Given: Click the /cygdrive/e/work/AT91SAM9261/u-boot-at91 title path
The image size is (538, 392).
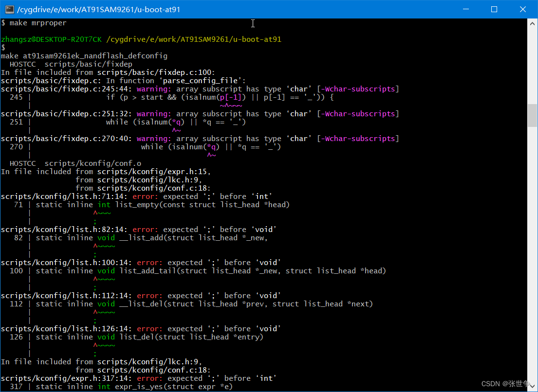Looking at the screenshot, I should (x=97, y=9).
